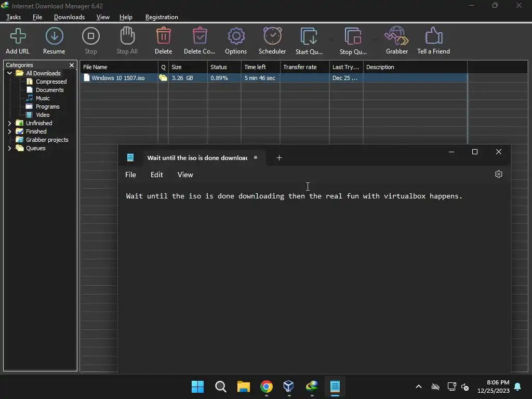532x399 pixels.
Task: Open VirtualBox from taskbar
Action: pos(289,387)
